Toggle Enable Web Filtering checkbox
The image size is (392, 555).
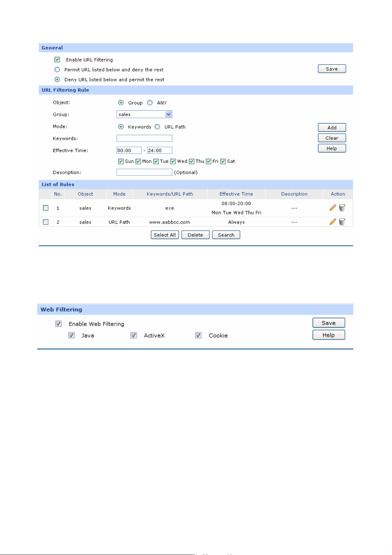tap(58, 324)
